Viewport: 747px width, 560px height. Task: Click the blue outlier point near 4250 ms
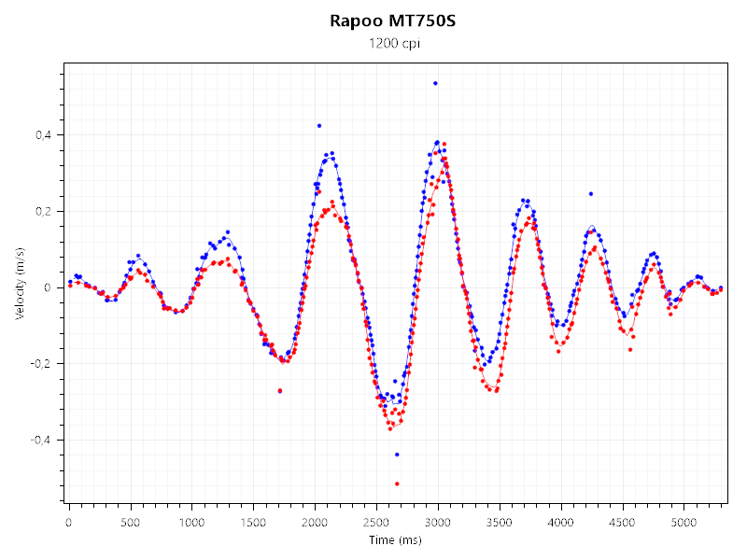point(591,194)
